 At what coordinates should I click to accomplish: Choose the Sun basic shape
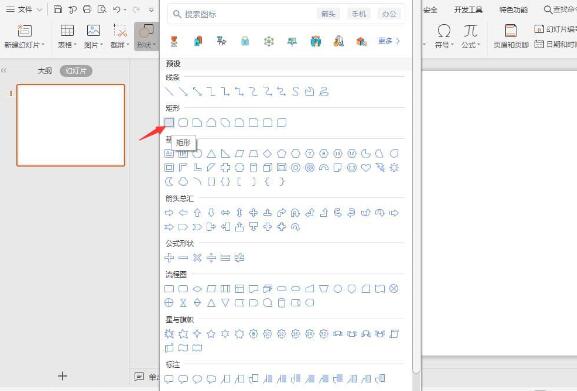pyautogui.click(x=394, y=168)
